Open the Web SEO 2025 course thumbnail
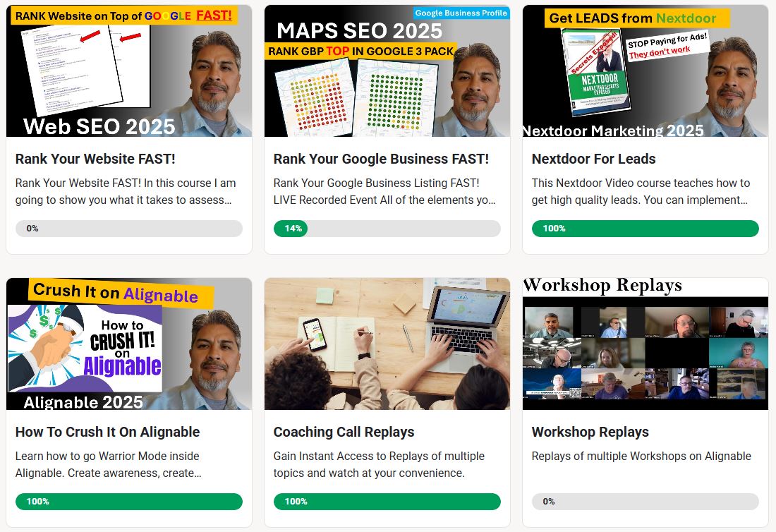 pos(129,71)
